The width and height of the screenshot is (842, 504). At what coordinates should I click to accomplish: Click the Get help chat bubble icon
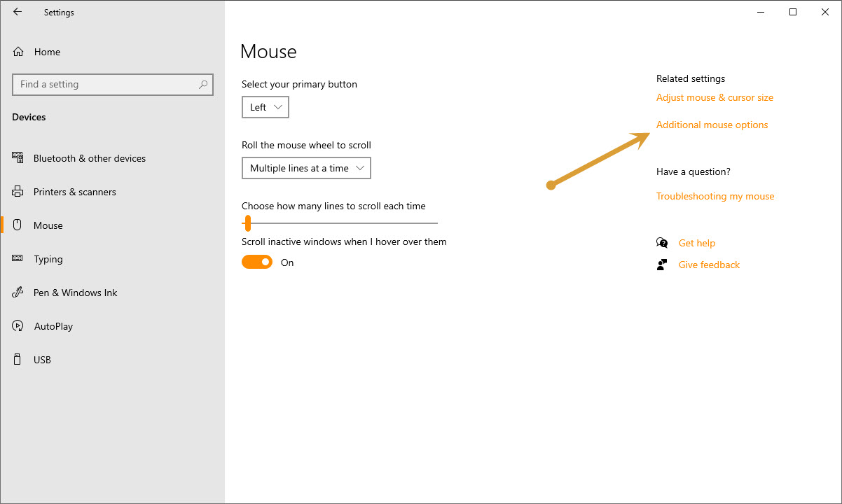tap(662, 243)
